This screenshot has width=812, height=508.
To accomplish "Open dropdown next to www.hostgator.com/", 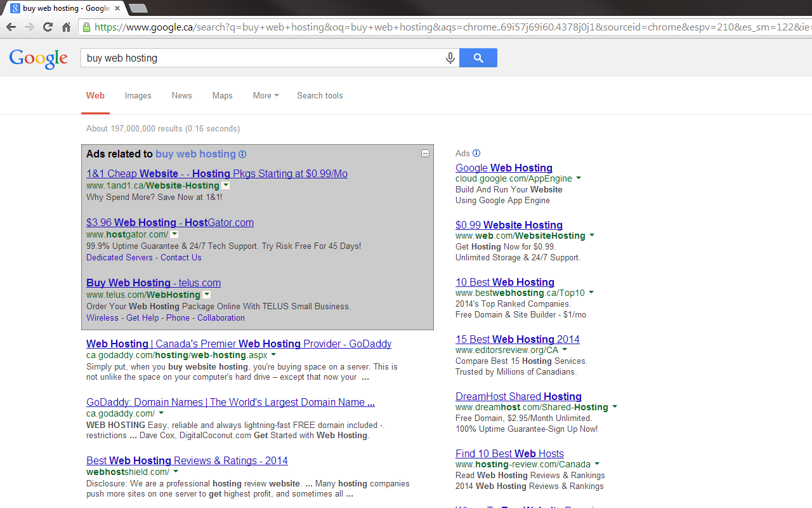I will coord(174,234).
